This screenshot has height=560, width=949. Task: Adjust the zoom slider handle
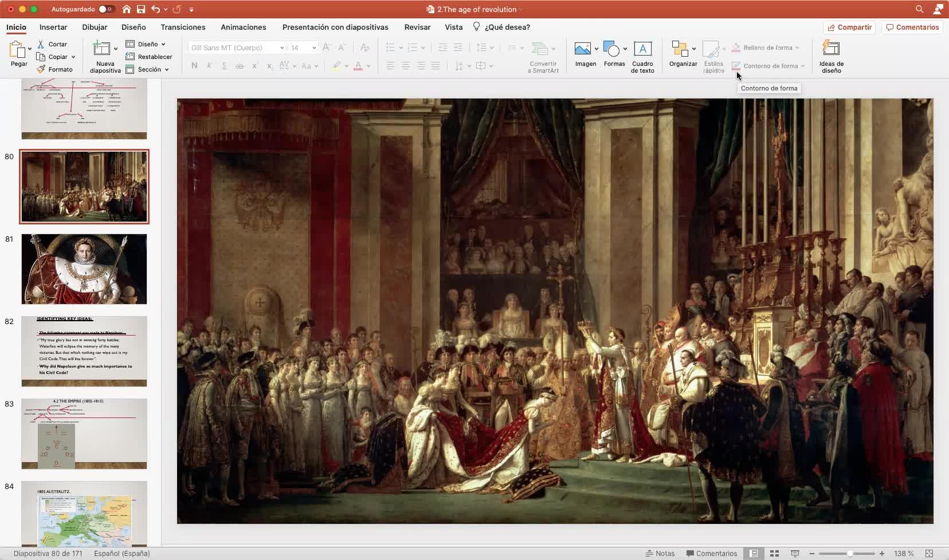click(850, 554)
